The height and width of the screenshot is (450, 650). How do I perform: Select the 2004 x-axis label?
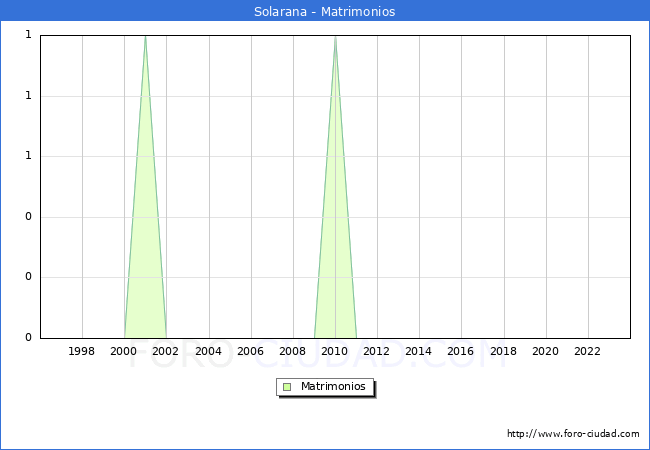(x=208, y=351)
